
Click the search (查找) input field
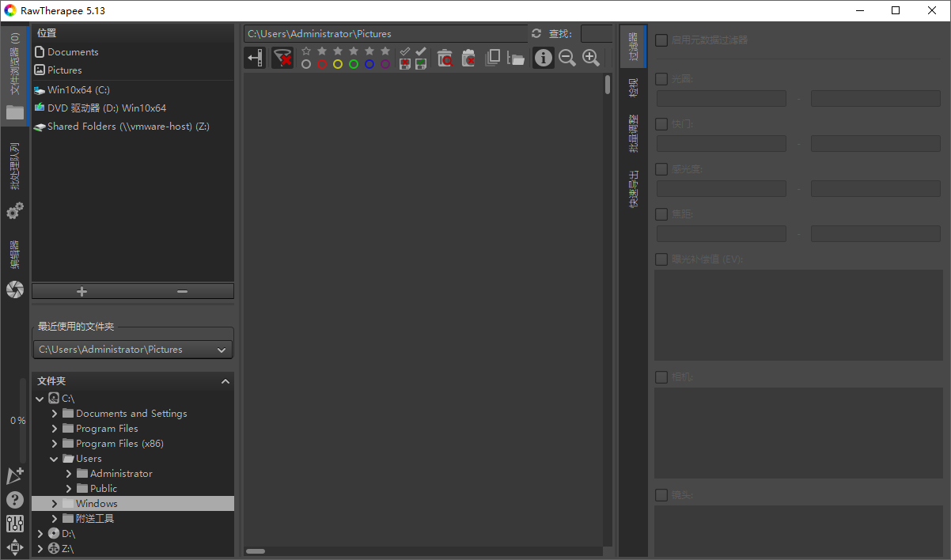[x=597, y=33]
